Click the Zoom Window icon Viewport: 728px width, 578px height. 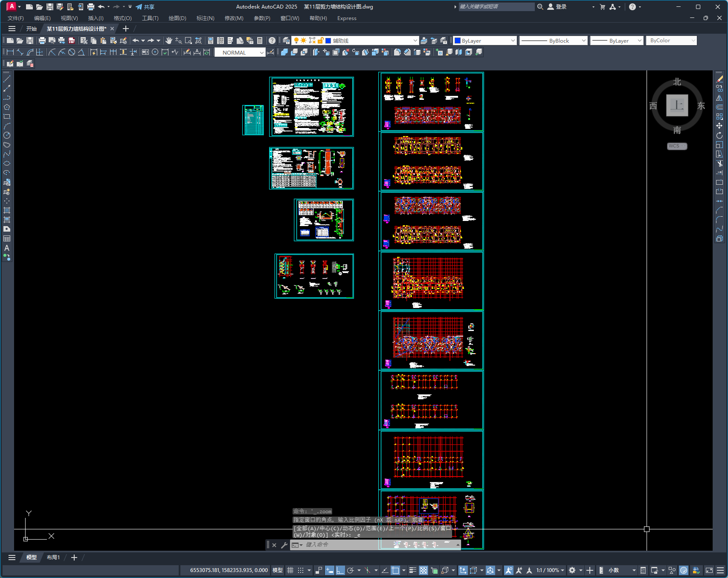click(x=189, y=41)
